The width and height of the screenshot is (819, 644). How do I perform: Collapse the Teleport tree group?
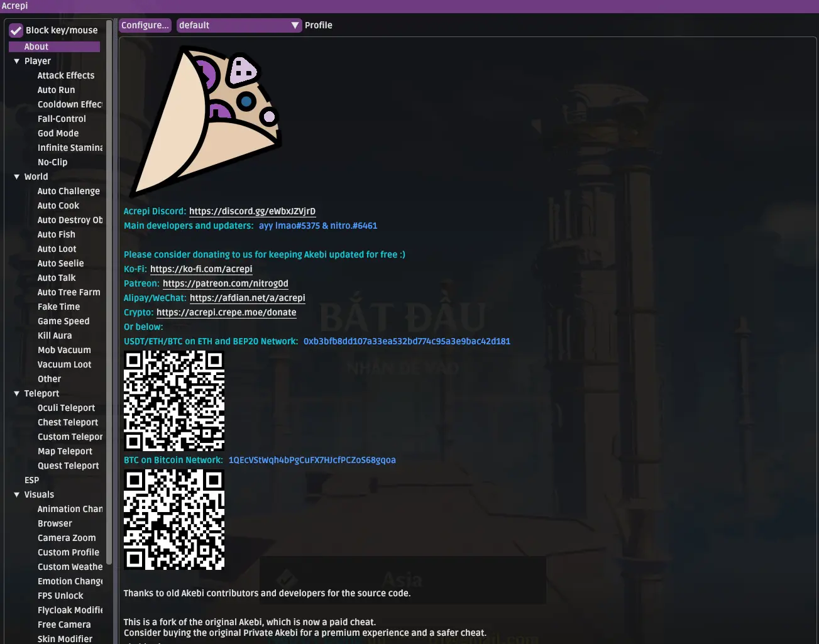[17, 393]
